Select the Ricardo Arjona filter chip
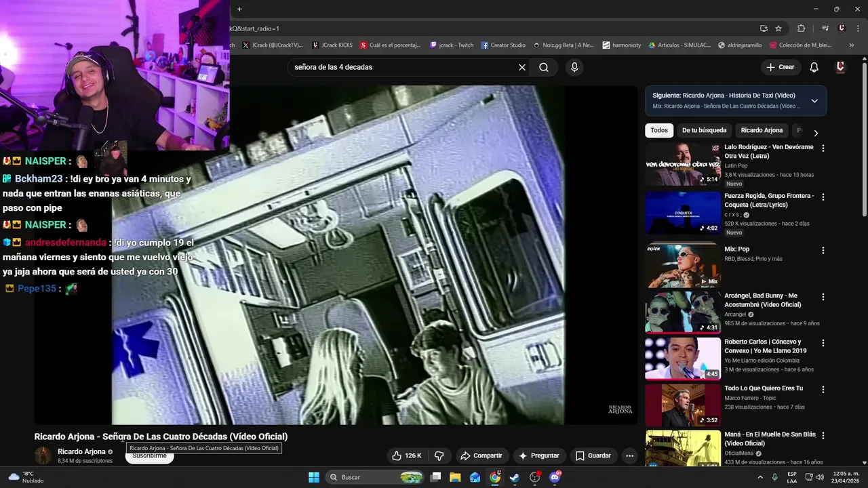Viewport: 868px width, 488px height. coord(762,130)
